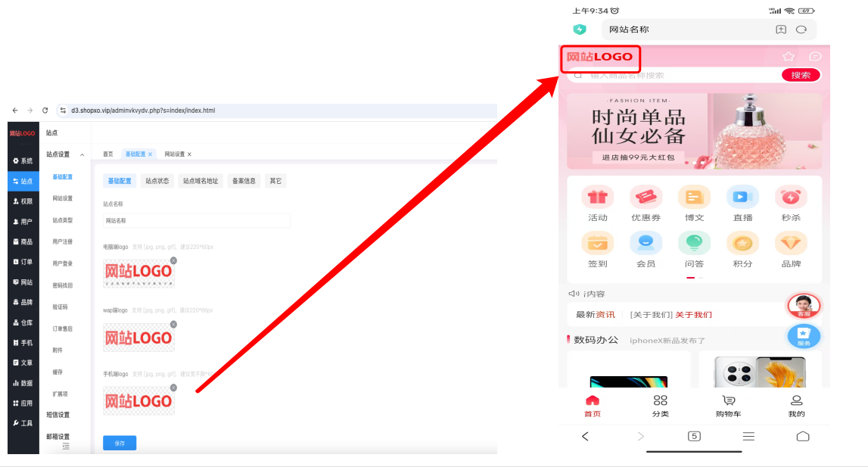
Task: Collapse the 站点设置 sidebar section
Action: 82,154
